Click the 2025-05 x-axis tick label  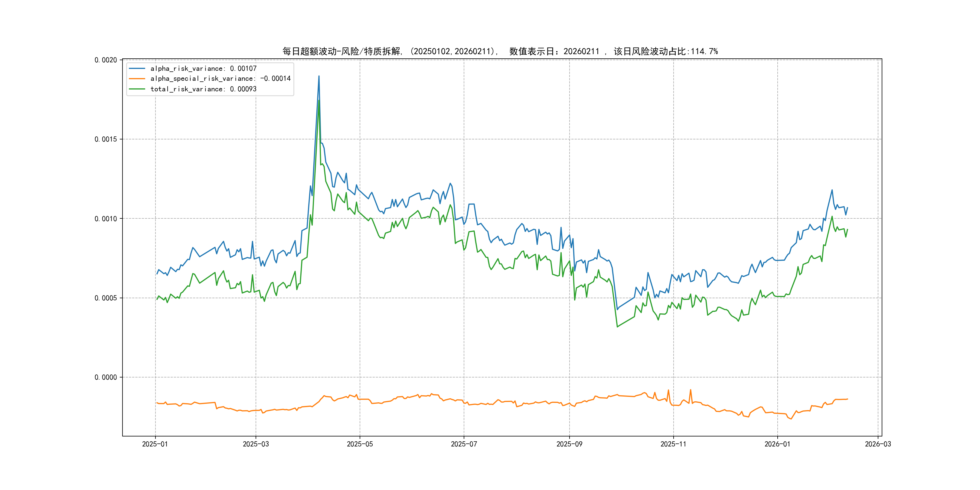point(360,444)
